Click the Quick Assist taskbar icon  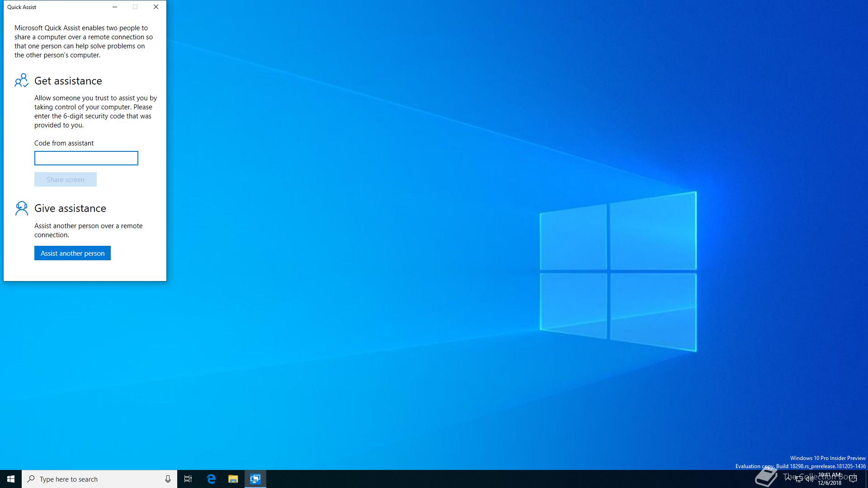point(255,479)
